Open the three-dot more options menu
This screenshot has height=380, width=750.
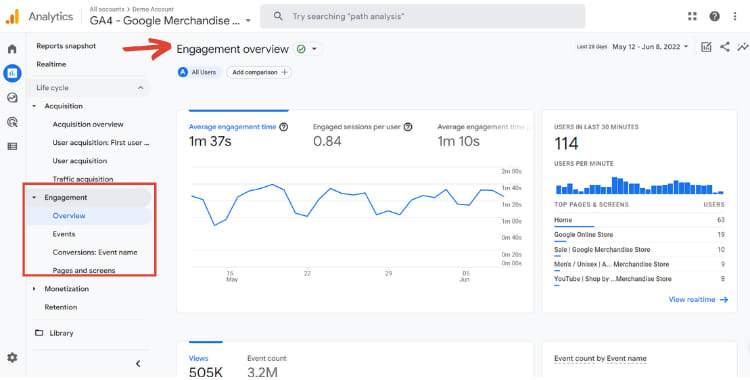735,16
